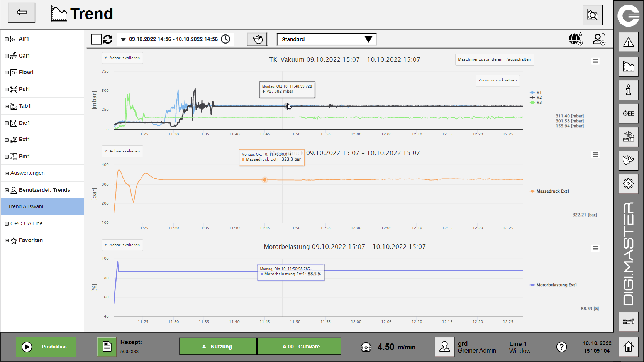The image size is (644, 362).
Task: Open the Standard dropdown
Action: tap(327, 39)
